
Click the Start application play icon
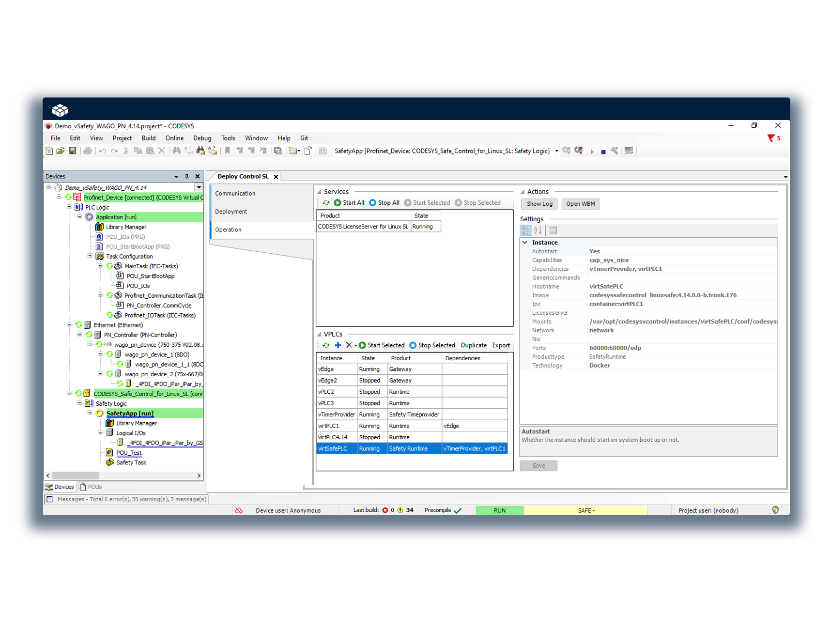[592, 152]
